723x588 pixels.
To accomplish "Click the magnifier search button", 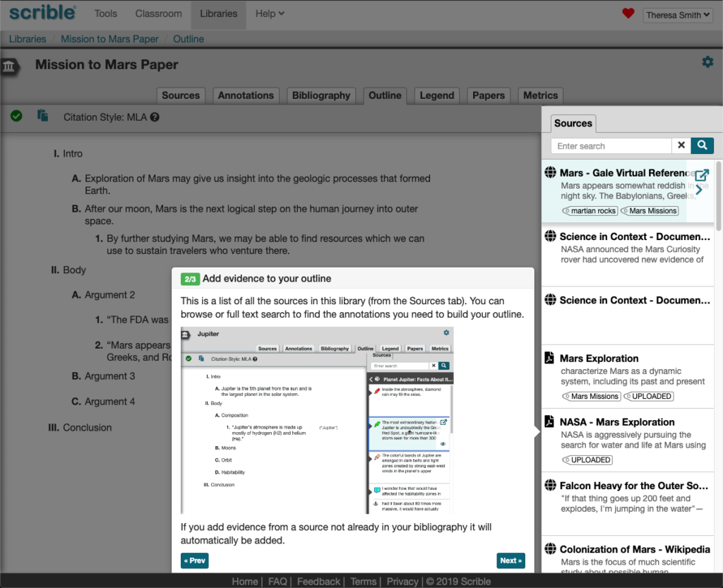I will [x=702, y=145].
